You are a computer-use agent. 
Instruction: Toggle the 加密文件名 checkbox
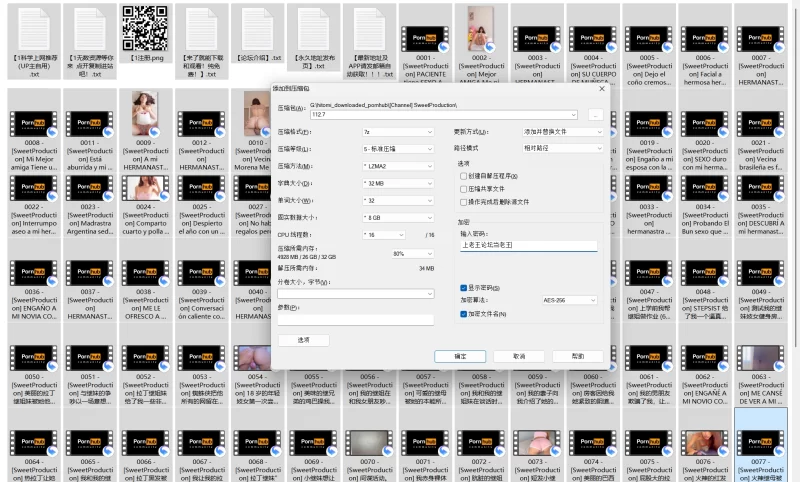(x=463, y=314)
